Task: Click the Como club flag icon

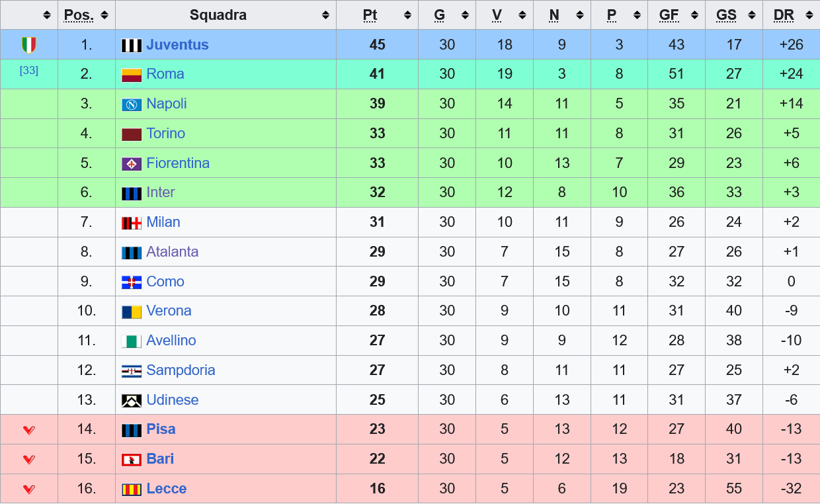Action: [132, 282]
